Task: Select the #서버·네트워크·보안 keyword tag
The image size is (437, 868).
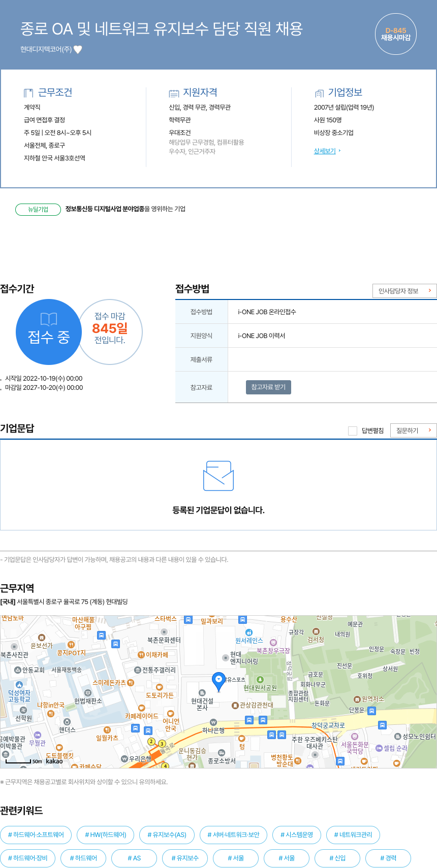Action: (233, 834)
